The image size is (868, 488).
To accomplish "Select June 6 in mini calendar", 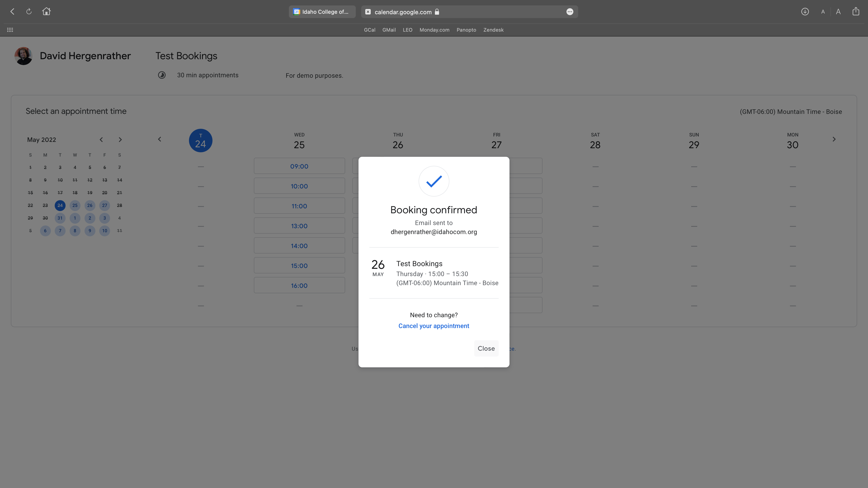I will [45, 231].
